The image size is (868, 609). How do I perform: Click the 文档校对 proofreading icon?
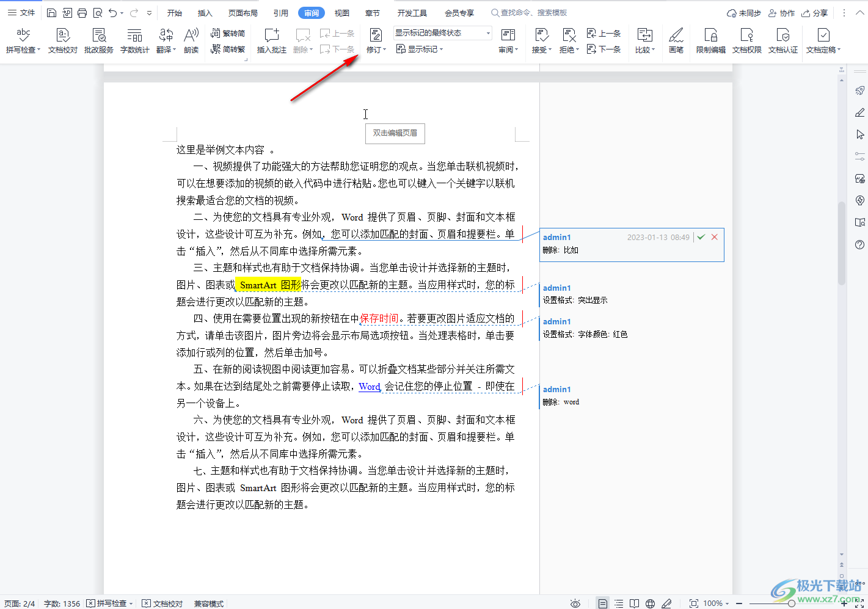(62, 35)
